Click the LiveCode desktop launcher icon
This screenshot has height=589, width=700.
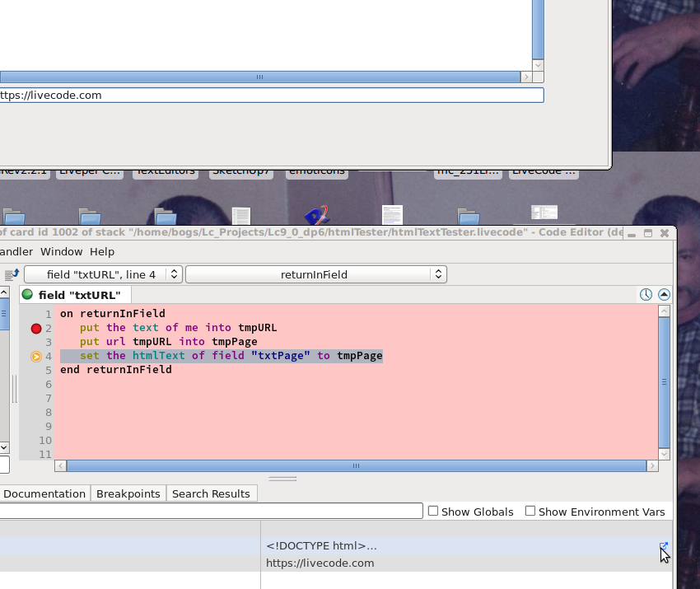pos(316,216)
